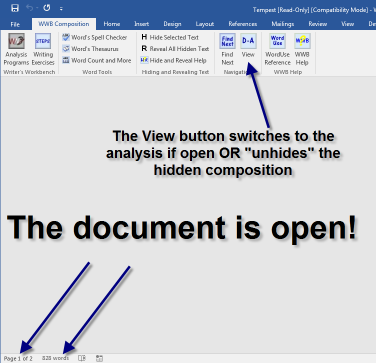Click Word Count and More
Image resolution: width=376 pixels, height=363 pixels.
pos(97,60)
